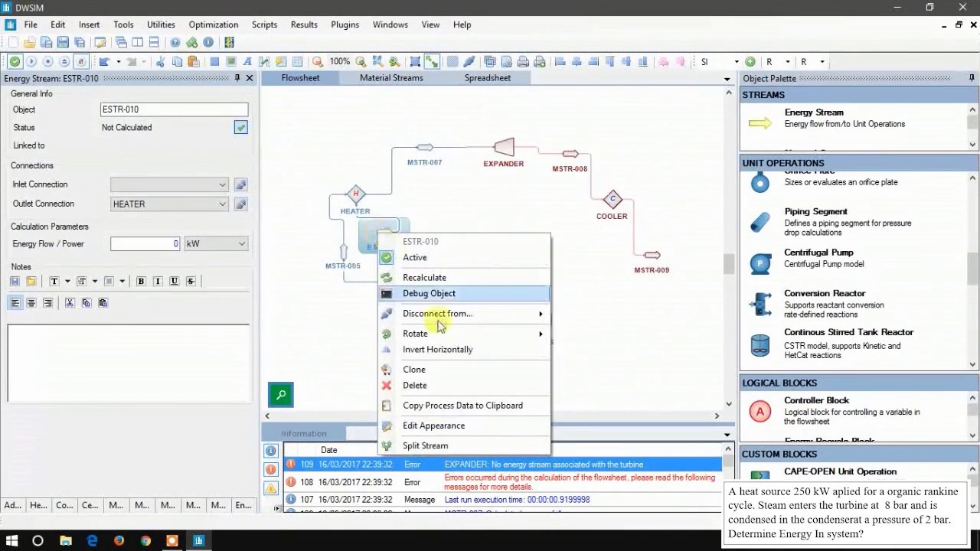The image size is (980, 551).
Task: Pick the Conversion Reactor icon from the palette
Action: [x=760, y=304]
